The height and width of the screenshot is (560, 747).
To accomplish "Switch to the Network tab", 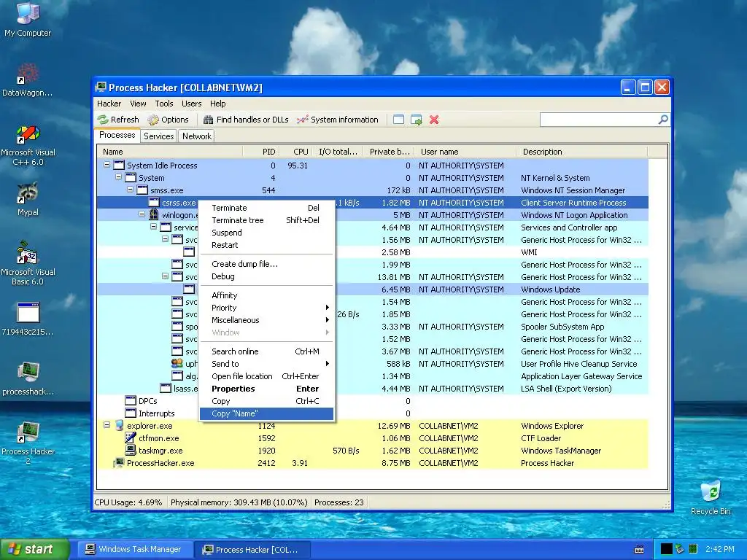I will tap(197, 136).
